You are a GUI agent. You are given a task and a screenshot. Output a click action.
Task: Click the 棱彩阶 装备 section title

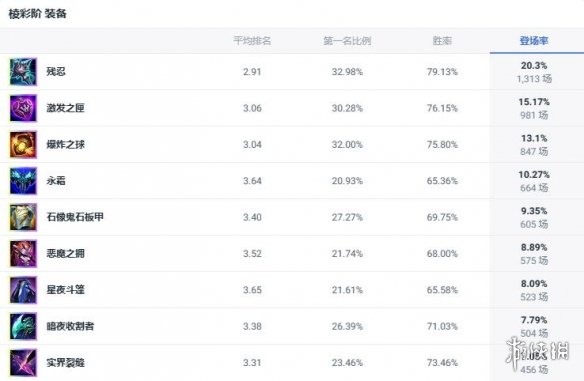click(38, 14)
